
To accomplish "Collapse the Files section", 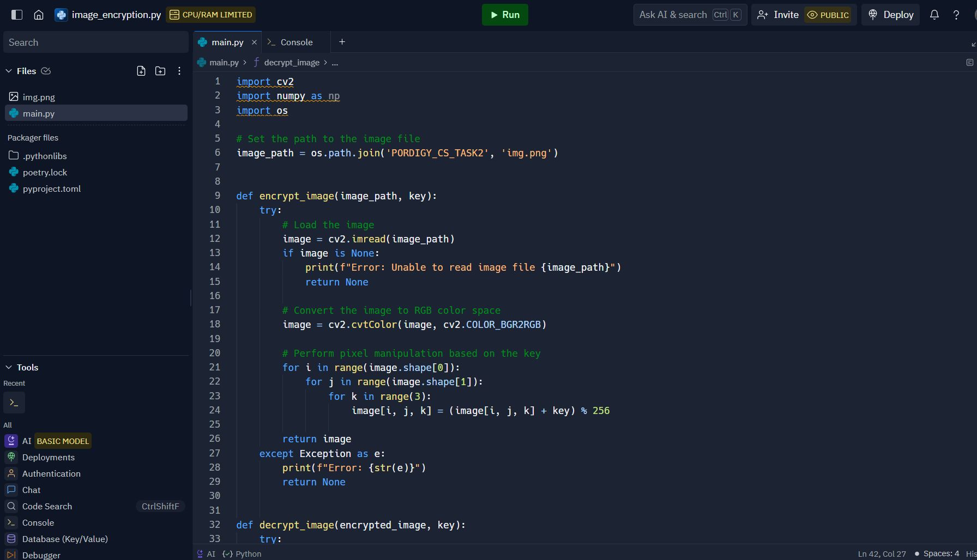I will (9, 71).
